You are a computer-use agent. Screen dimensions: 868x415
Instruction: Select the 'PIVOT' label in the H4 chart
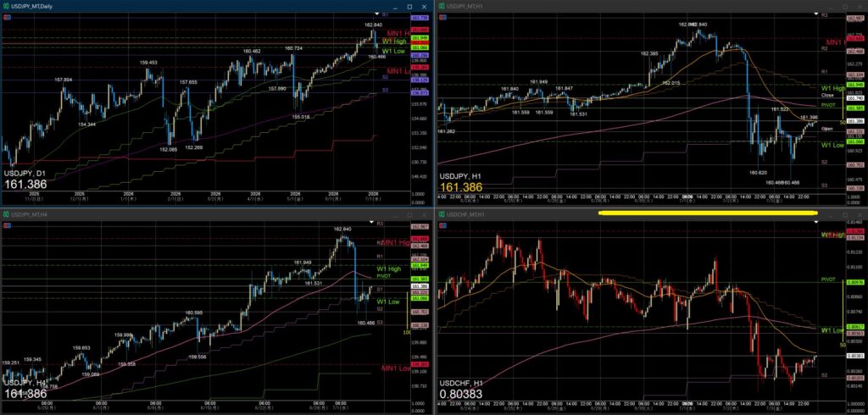[384, 275]
